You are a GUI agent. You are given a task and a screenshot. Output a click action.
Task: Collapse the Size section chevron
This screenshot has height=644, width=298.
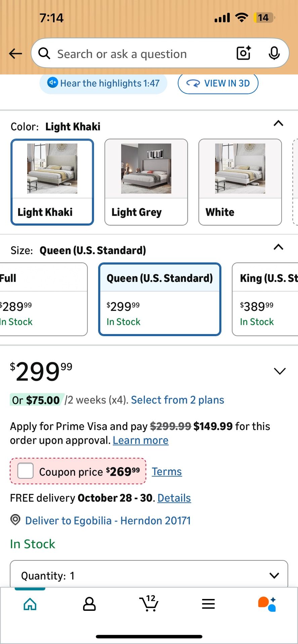click(x=279, y=247)
